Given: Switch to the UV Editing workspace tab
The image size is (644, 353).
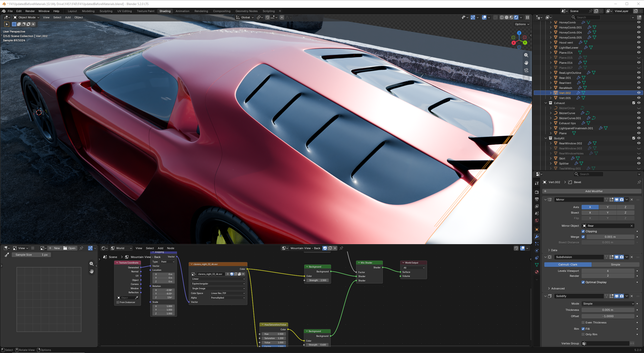Looking at the screenshot, I should click(x=125, y=11).
